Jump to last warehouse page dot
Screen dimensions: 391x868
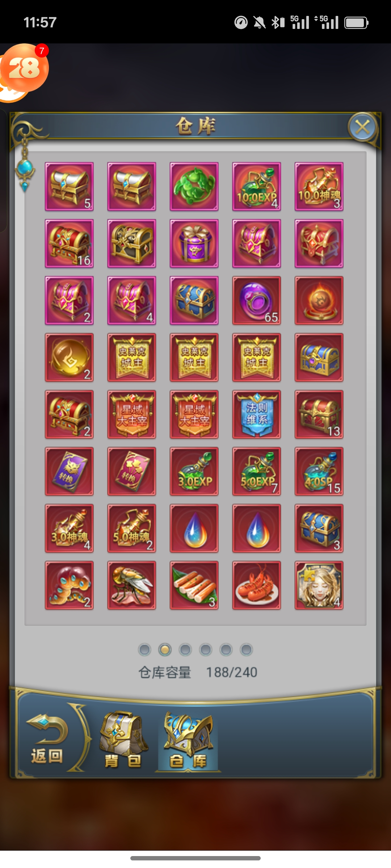[246, 650]
